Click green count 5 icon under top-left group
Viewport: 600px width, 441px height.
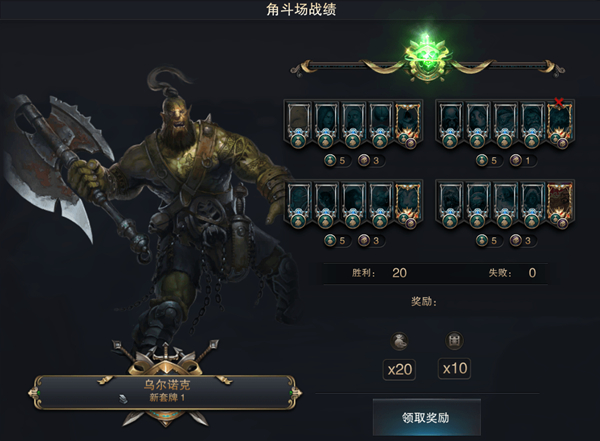330,160
